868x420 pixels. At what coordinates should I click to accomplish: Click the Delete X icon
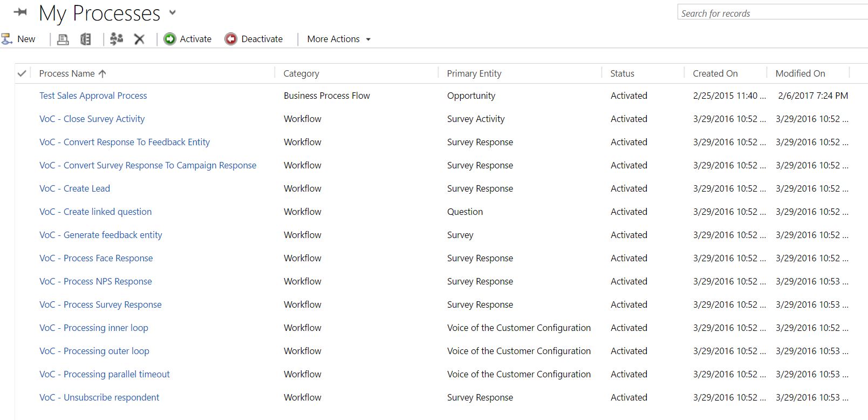click(x=139, y=39)
